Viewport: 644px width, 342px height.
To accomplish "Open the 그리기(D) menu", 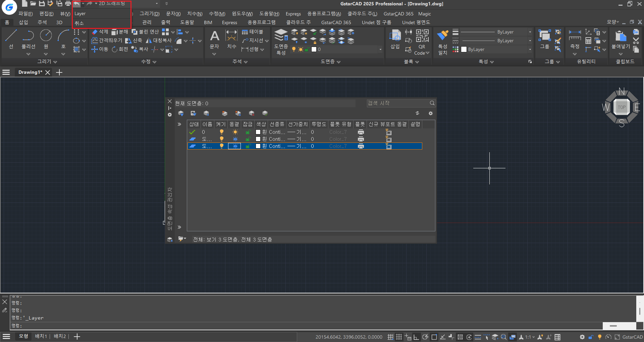I will tap(150, 14).
